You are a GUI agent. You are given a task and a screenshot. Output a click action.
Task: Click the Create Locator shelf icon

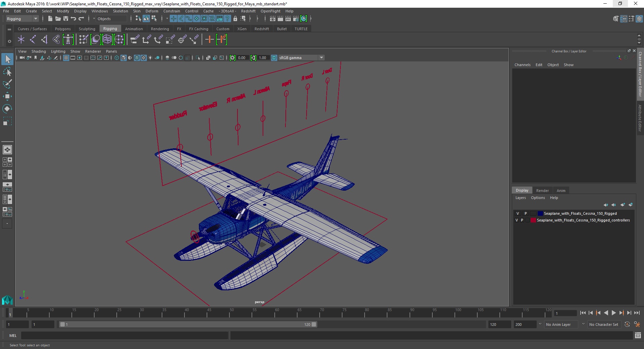[21, 40]
